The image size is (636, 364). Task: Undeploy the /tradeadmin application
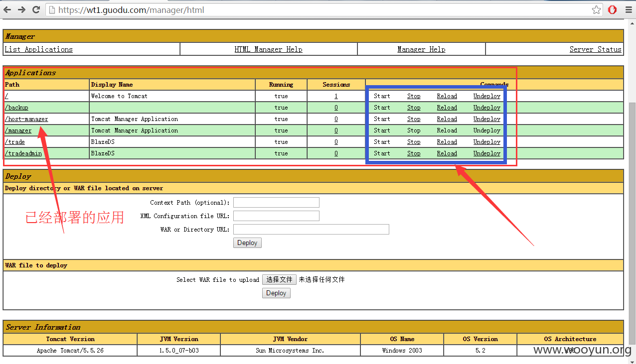click(487, 153)
